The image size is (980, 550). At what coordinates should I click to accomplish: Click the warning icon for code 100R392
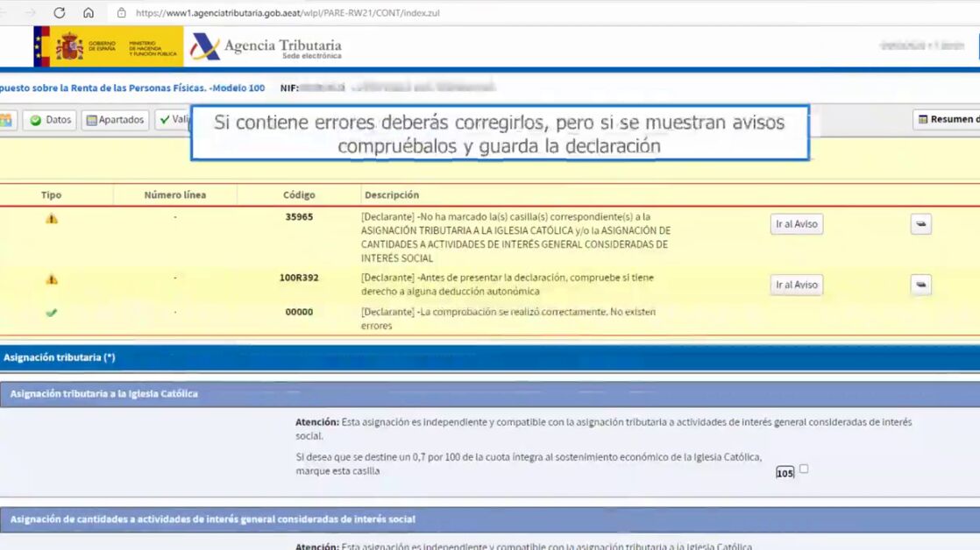click(x=52, y=279)
